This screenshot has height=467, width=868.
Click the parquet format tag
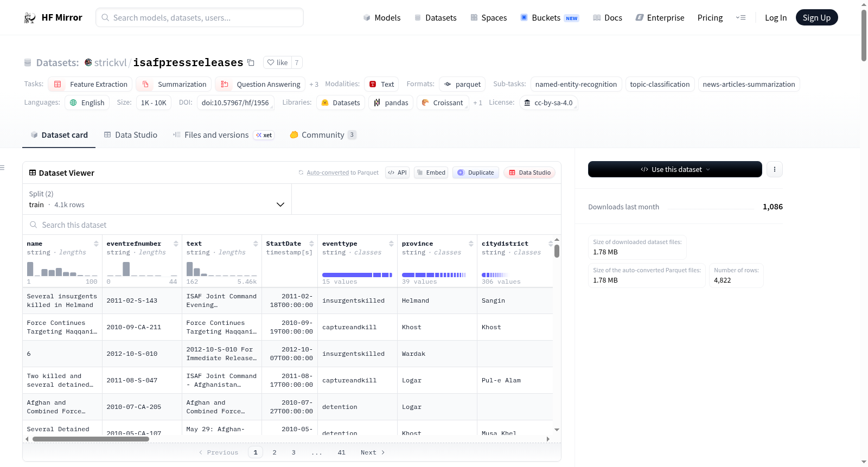tap(462, 84)
